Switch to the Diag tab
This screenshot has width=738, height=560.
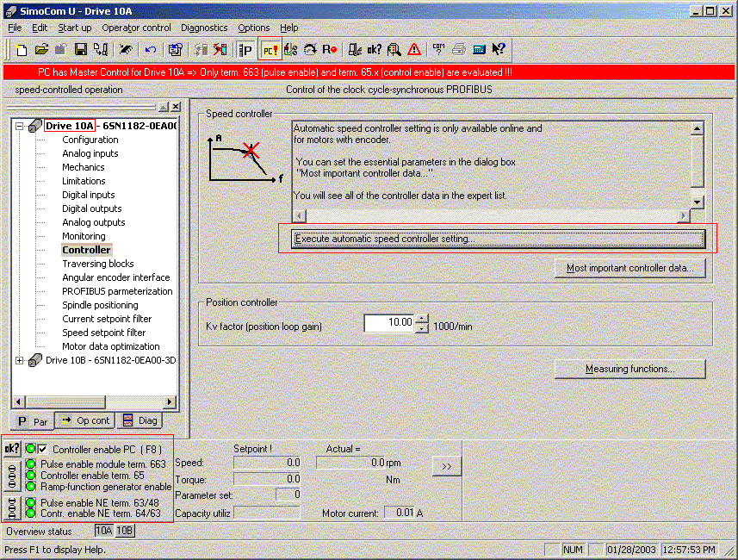click(140, 420)
